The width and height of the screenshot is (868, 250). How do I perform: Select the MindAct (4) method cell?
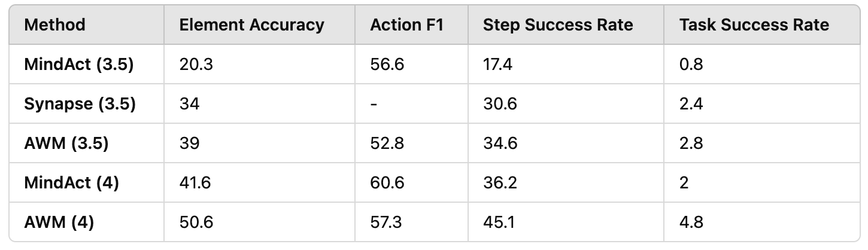point(71,183)
